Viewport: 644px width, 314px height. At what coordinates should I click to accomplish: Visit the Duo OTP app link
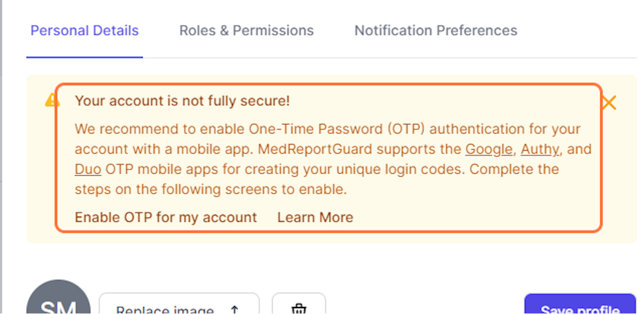pos(88,169)
